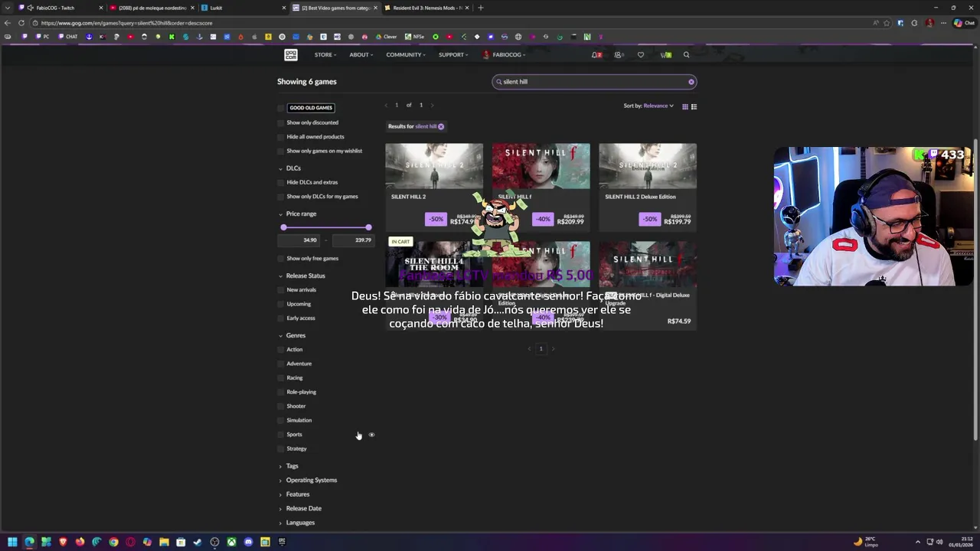Image resolution: width=980 pixels, height=551 pixels.
Task: Open the 'Sort by: Relevance' dropdown
Action: click(648, 106)
